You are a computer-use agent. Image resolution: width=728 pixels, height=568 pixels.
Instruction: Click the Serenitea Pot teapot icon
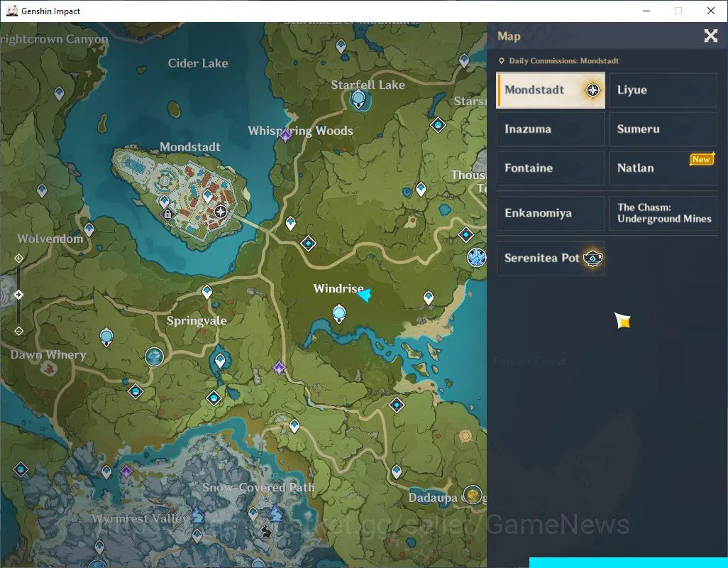(x=592, y=258)
